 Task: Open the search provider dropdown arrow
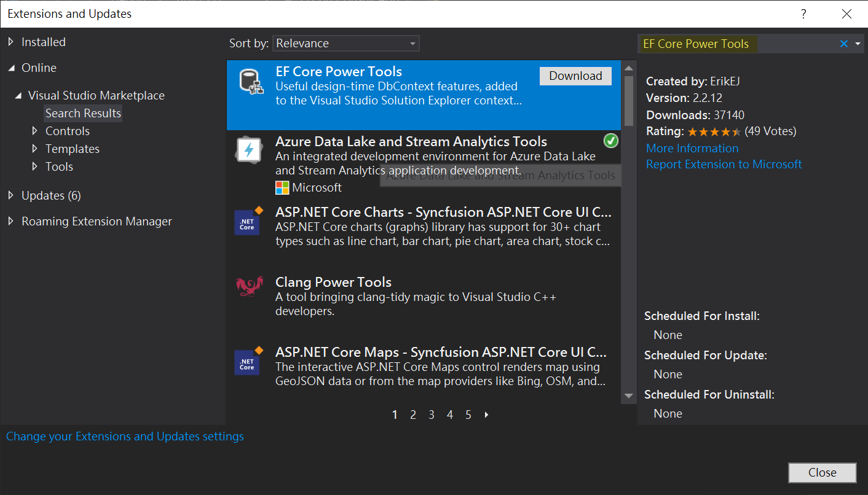pos(858,43)
